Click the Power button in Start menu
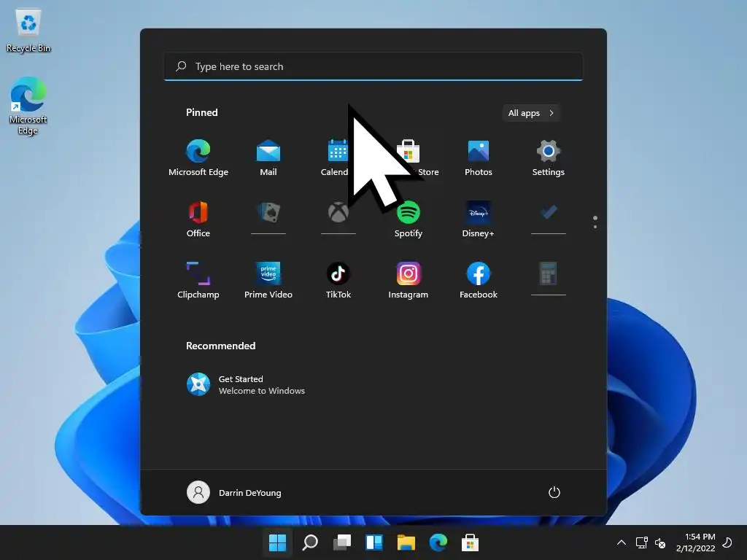747x560 pixels. pos(554,492)
